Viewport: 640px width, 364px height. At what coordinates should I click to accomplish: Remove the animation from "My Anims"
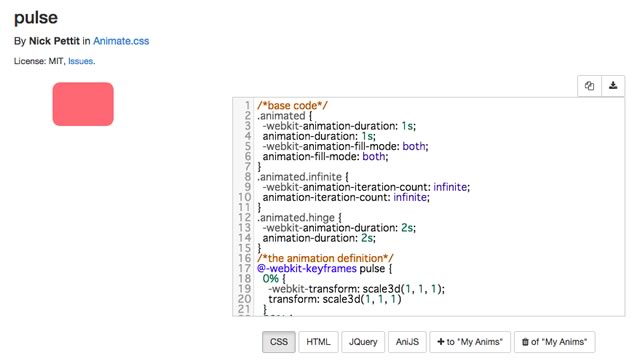(555, 342)
